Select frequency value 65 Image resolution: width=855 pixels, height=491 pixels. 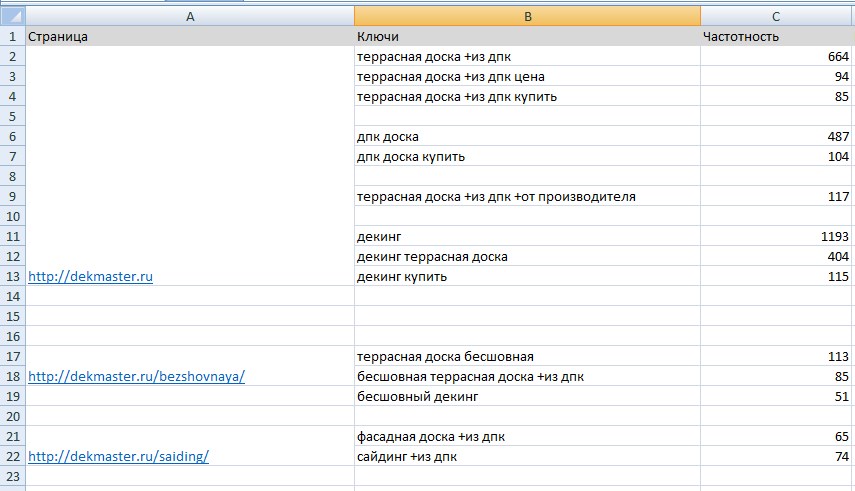(x=776, y=436)
